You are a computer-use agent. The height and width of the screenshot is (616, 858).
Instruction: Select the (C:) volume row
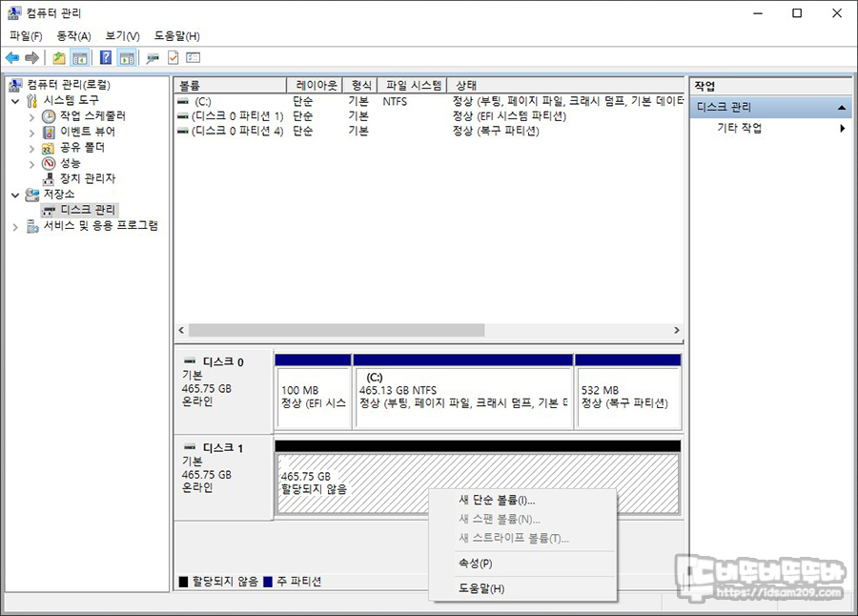click(x=430, y=101)
